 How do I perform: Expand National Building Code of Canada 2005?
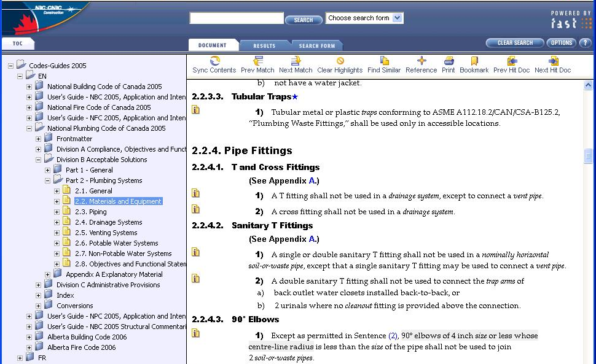29,87
